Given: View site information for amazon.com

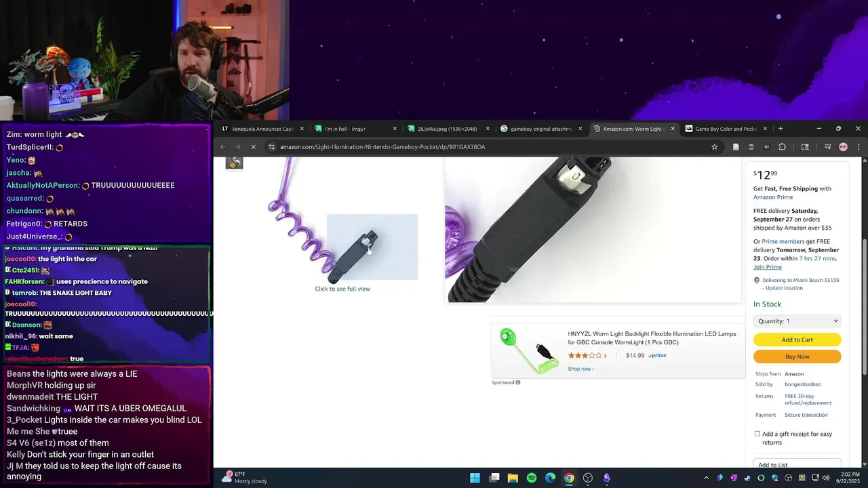Looking at the screenshot, I should tap(271, 146).
